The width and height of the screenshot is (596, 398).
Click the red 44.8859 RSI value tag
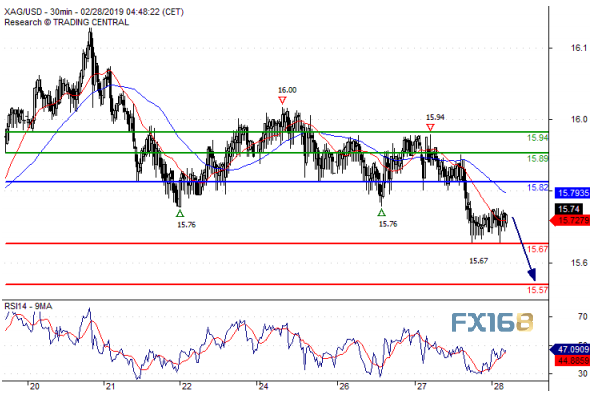point(573,360)
